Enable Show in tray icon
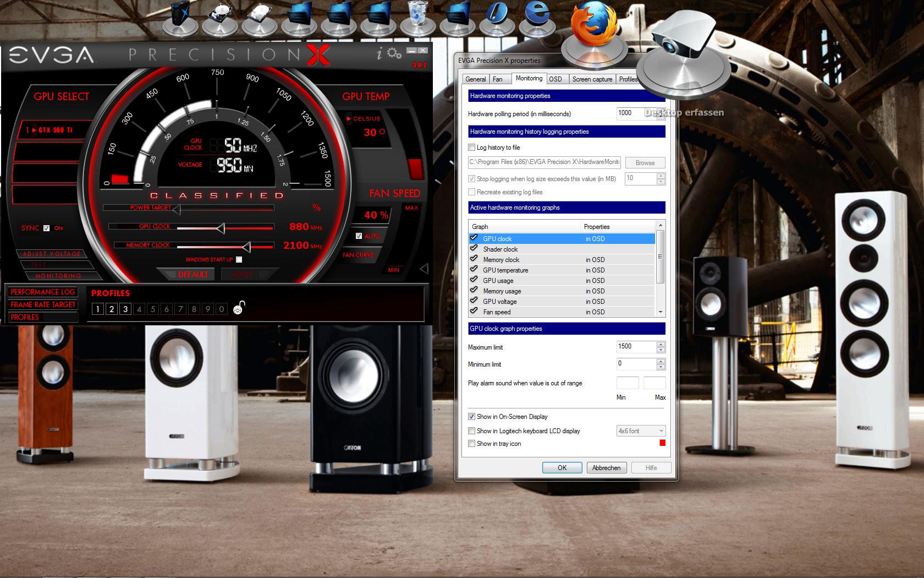 471,444
